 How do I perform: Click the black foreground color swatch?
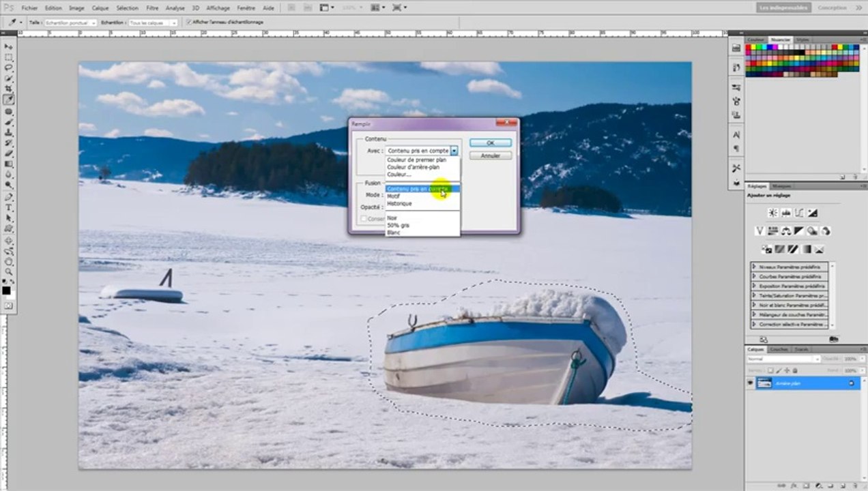pyautogui.click(x=6, y=291)
